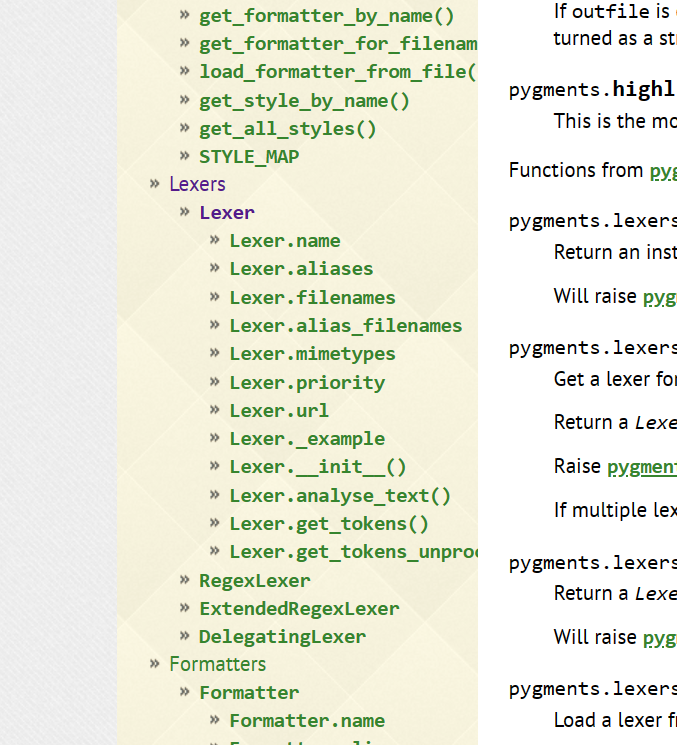This screenshot has width=677, height=745.
Task: Open the ExtendedRegexLexer sidebar link
Action: tap(299, 609)
